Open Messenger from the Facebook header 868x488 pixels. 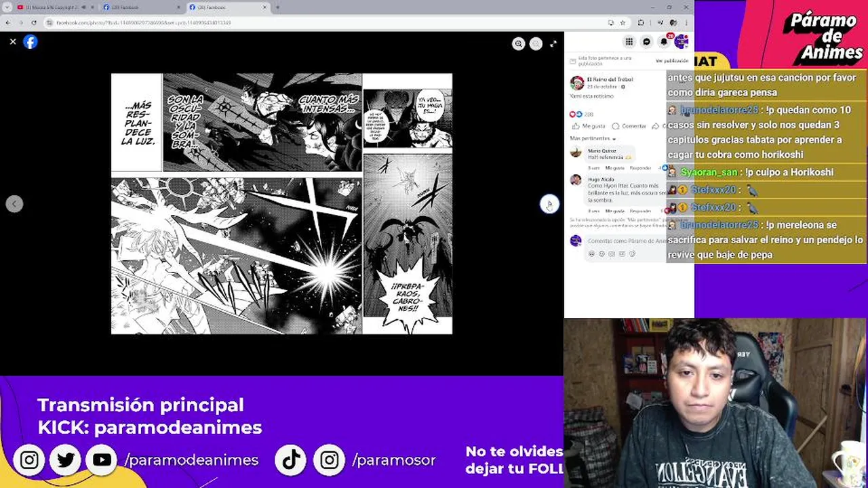pyautogui.click(x=646, y=41)
